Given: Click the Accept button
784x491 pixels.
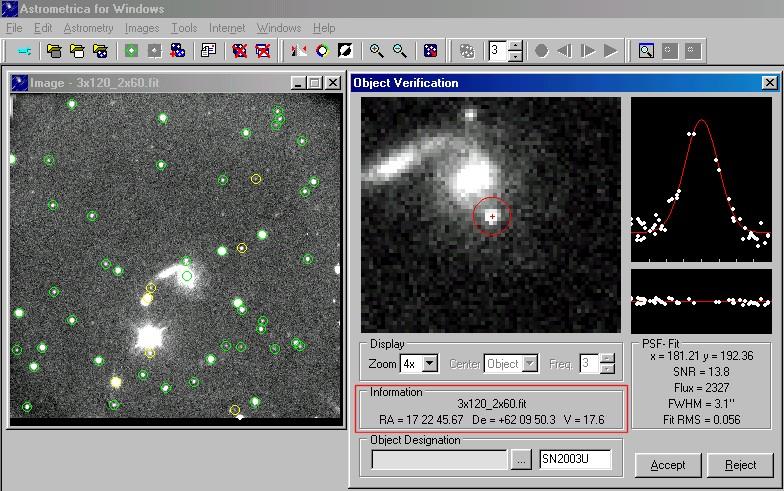Looking at the screenshot, I should pyautogui.click(x=667, y=465).
